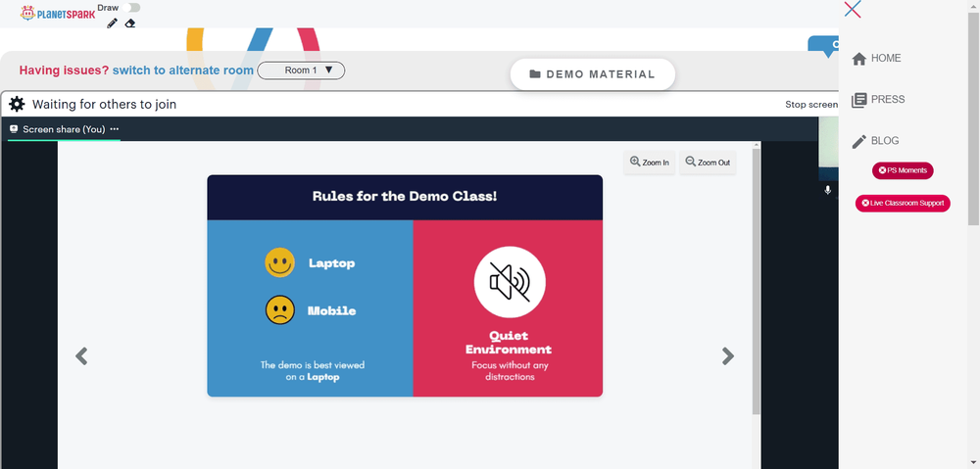This screenshot has height=469, width=980.
Task: Click the chat bubble icon
Action: coord(824,46)
